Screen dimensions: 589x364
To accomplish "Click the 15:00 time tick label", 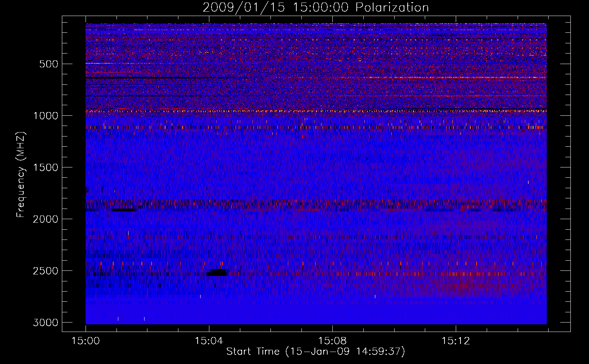I will (86, 341).
